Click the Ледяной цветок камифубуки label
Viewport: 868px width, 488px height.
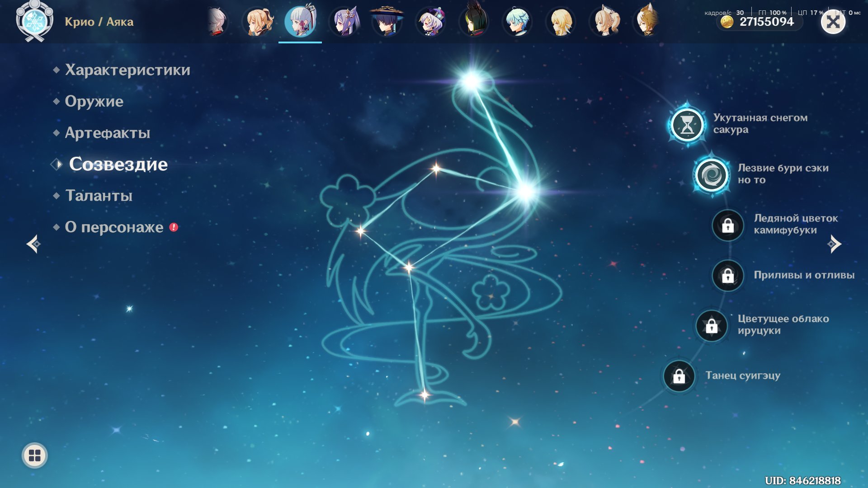[x=796, y=224]
